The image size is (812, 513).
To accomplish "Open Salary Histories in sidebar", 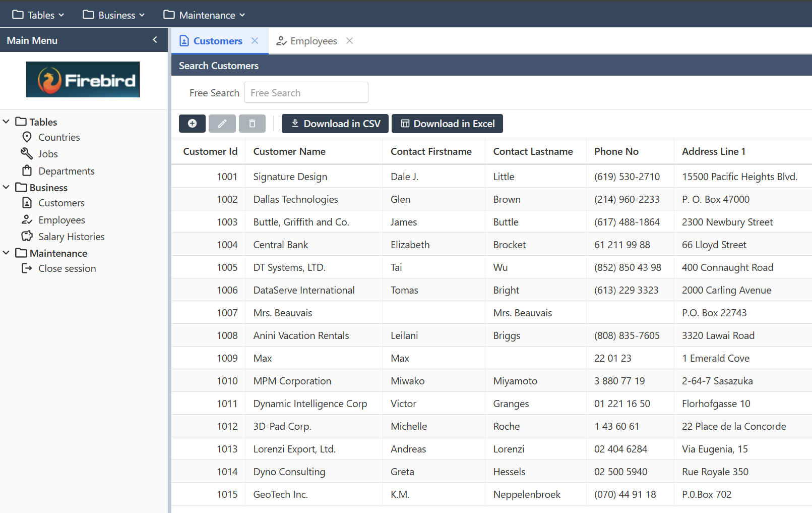I will coord(71,237).
